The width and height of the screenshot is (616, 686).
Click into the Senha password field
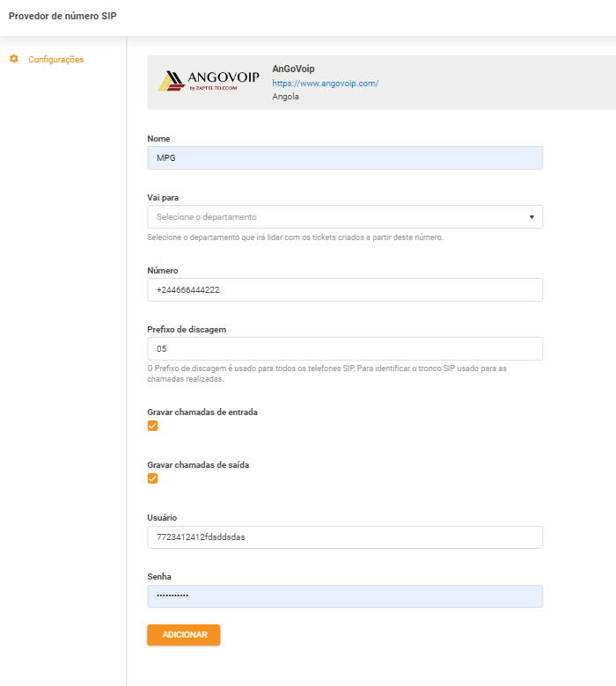click(x=344, y=596)
